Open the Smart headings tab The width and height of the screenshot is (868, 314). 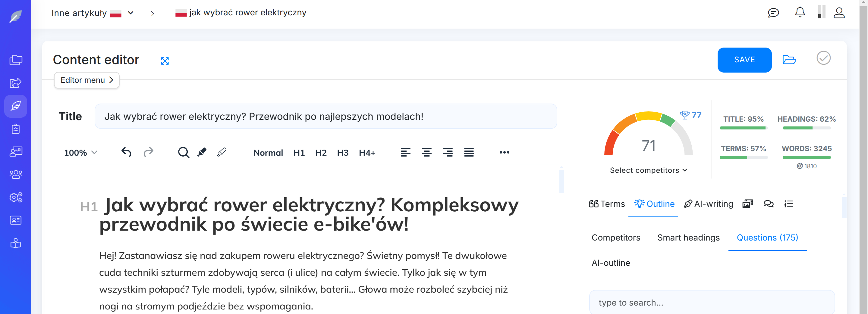coord(688,238)
